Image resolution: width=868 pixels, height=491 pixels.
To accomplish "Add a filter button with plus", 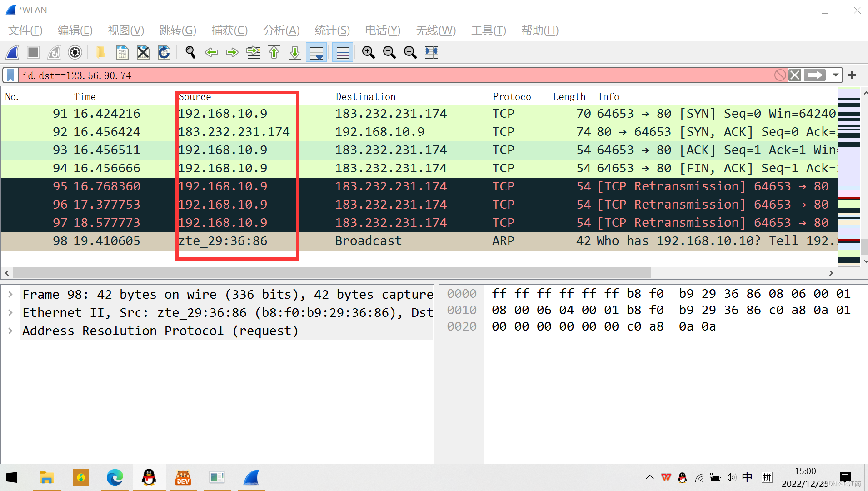I will click(852, 75).
